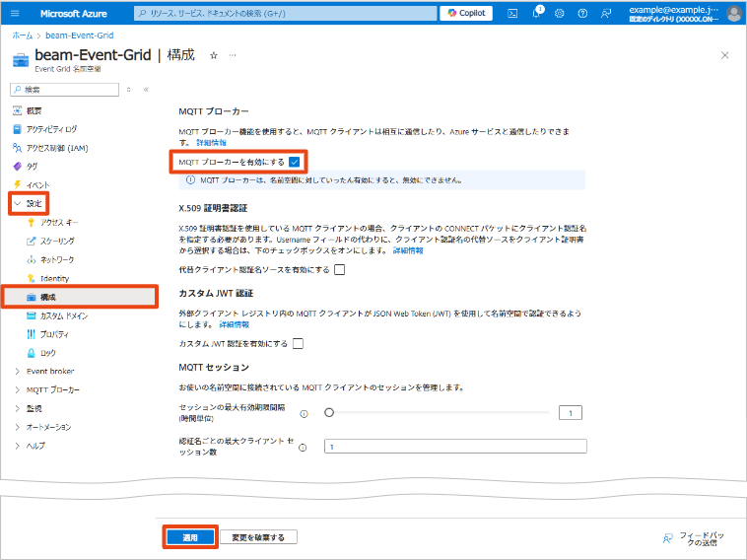Image resolution: width=747 pixels, height=560 pixels.
Task: Enable 代替クライアント認証名ソース checkbox
Action: tap(340, 270)
